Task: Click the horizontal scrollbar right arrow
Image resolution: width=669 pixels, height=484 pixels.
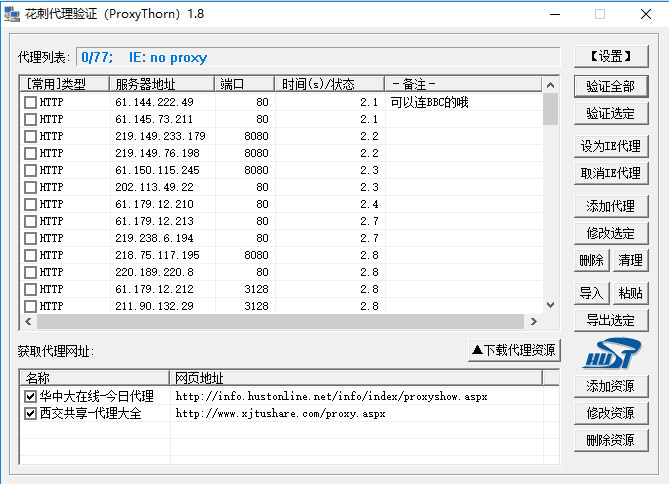Action: (x=535, y=321)
